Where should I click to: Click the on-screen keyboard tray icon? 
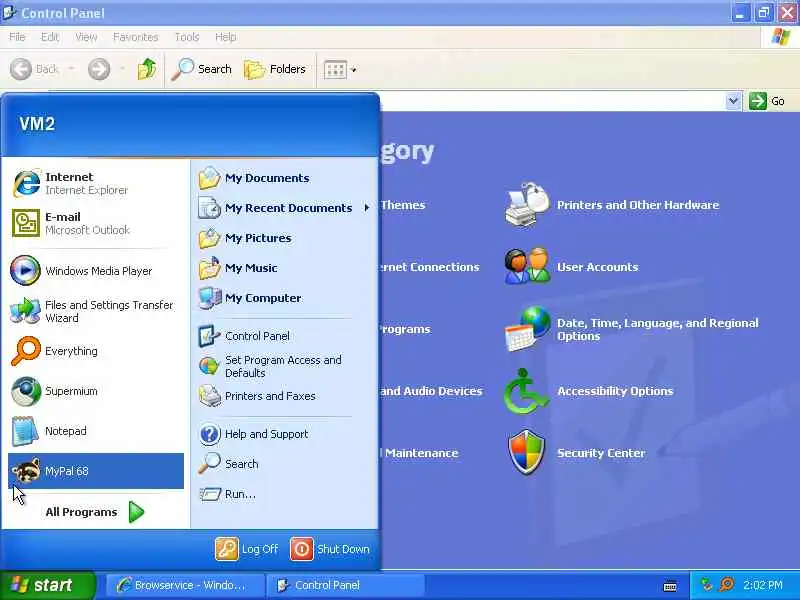[x=670, y=586]
